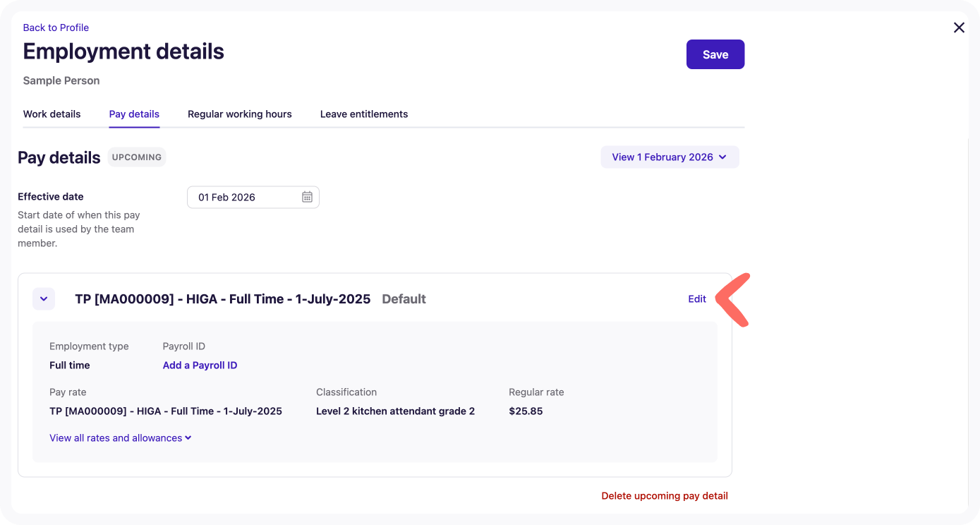The image size is (980, 525).
Task: Delete the upcoming pay detail
Action: point(664,496)
